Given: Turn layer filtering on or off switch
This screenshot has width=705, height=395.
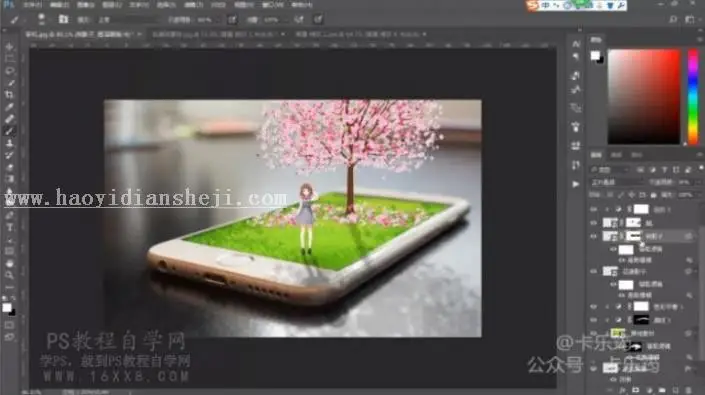Looking at the screenshot, I should point(701,169).
